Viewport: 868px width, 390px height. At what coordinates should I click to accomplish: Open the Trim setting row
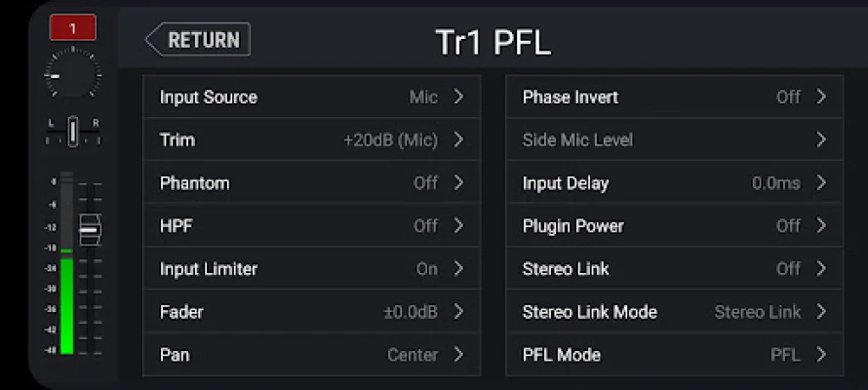(x=311, y=140)
